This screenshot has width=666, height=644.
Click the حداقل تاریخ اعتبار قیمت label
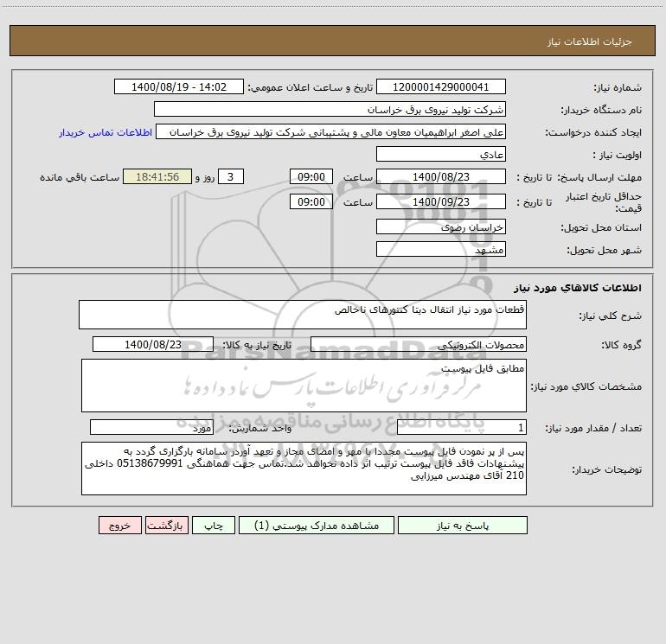point(603,202)
